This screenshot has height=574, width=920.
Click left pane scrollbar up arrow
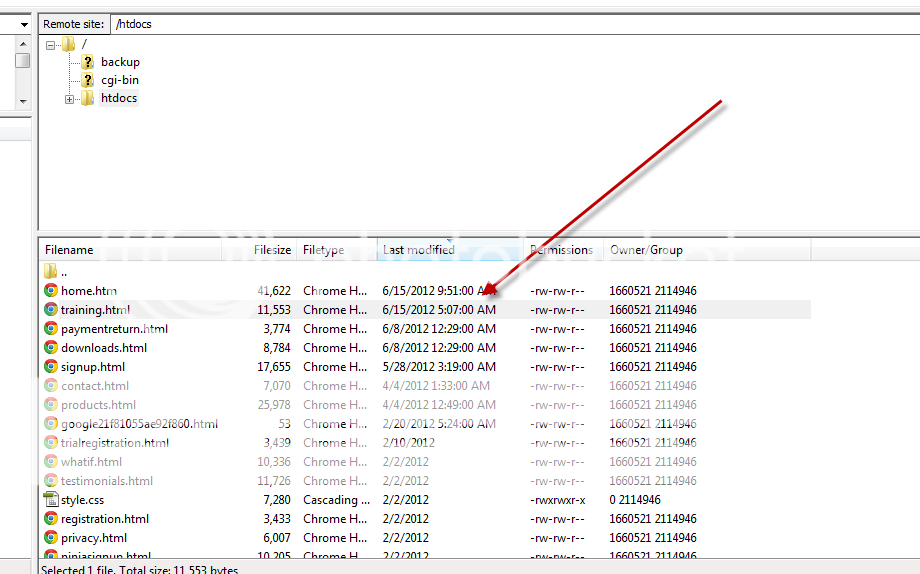(23, 44)
